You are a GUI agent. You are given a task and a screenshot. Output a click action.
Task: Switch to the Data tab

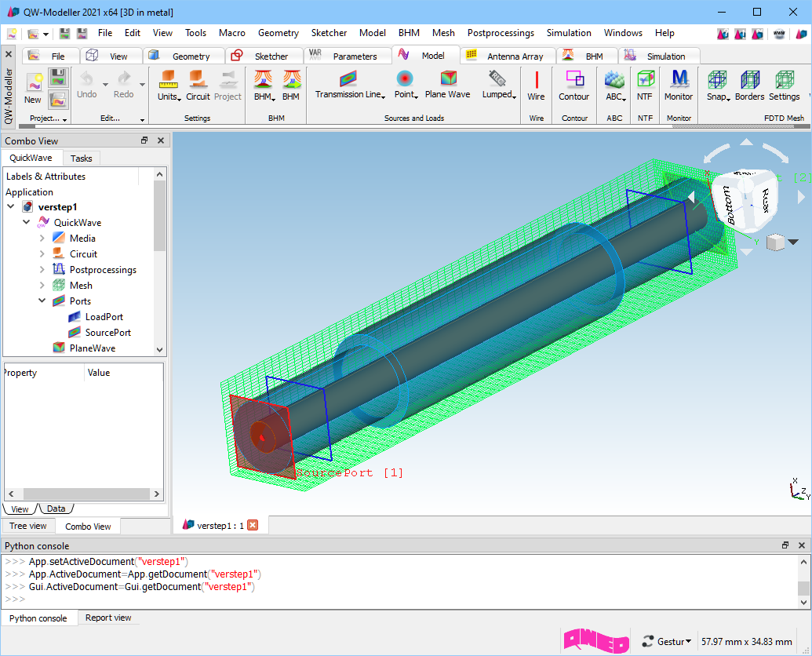click(56, 508)
